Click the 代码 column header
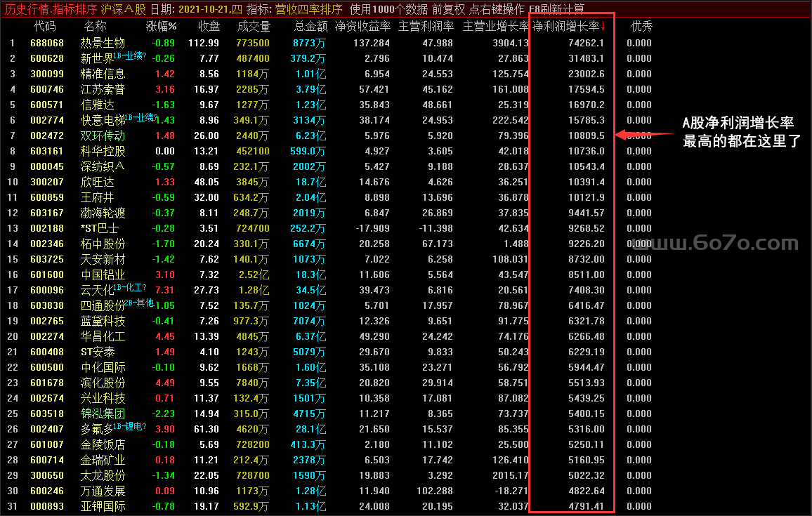This screenshot has height=516, width=812. click(44, 27)
